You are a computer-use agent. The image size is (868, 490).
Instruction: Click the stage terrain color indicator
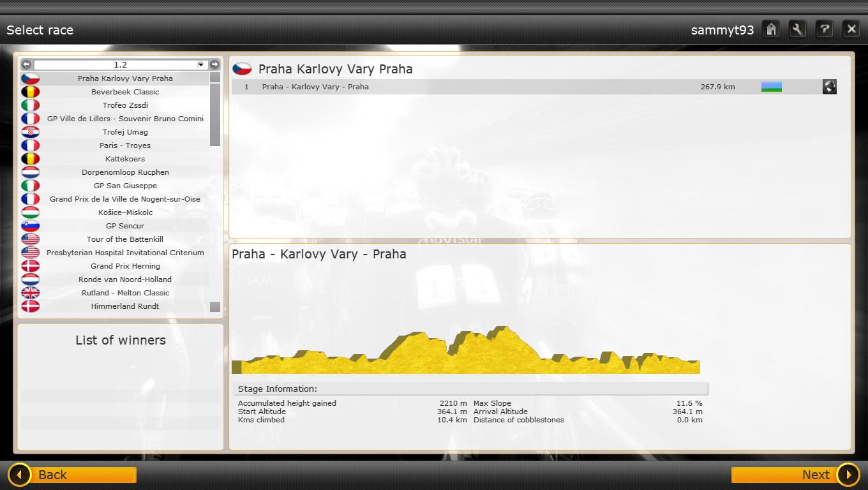[x=771, y=87]
